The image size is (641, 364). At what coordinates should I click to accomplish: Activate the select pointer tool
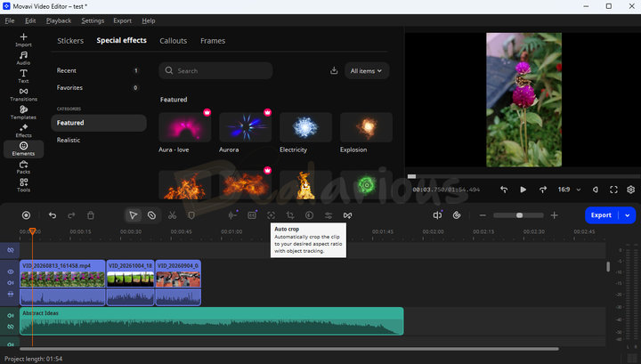(x=134, y=215)
